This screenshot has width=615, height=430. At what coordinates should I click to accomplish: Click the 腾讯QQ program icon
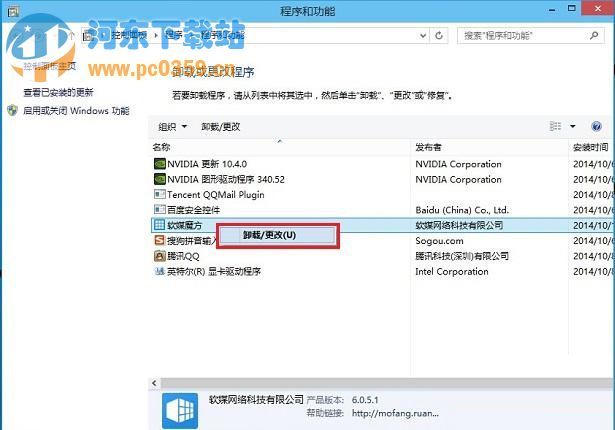pyautogui.click(x=160, y=256)
